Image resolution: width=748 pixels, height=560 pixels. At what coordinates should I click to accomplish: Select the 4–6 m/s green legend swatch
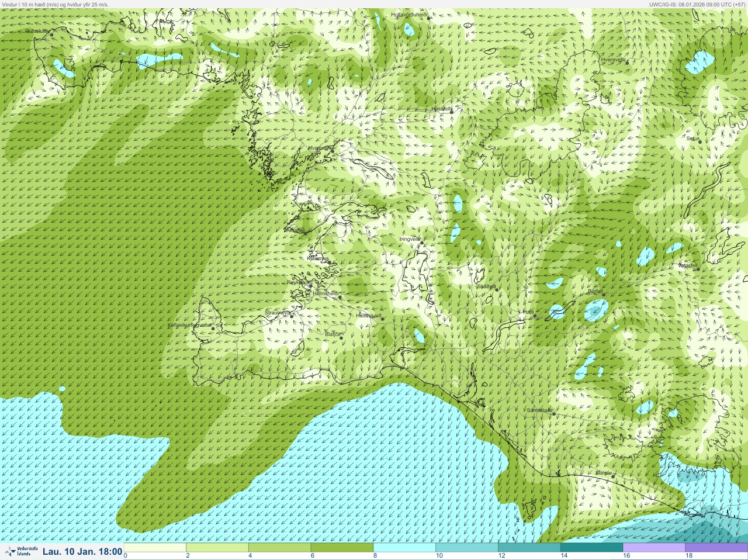click(279, 548)
